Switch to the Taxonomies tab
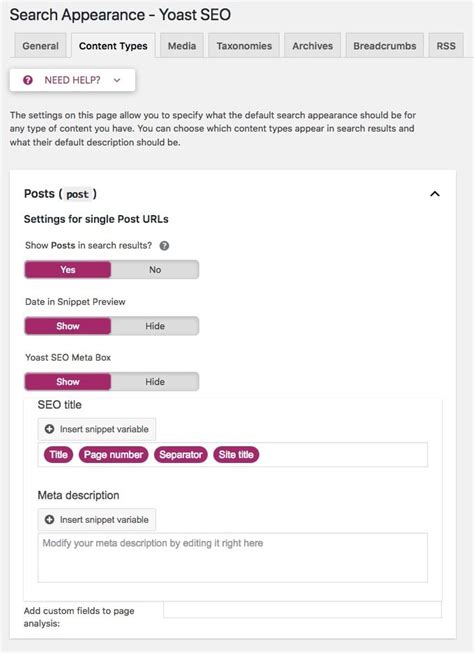 (244, 46)
